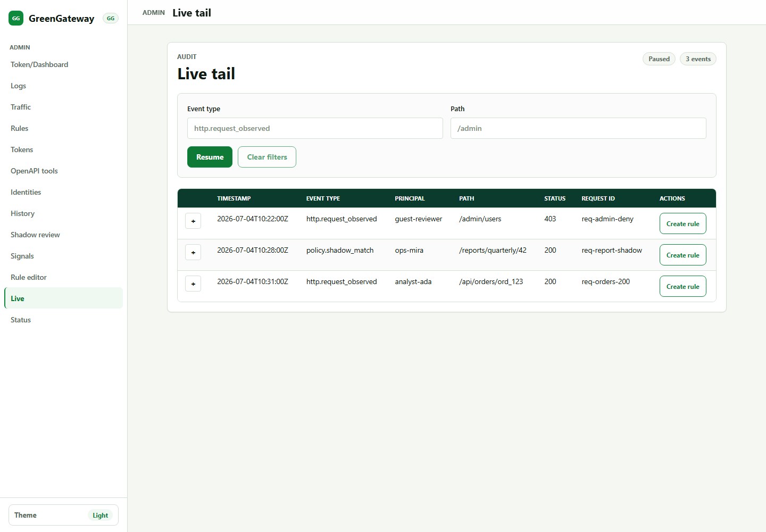
Task: Click request ID req-report-shadow
Action: click(612, 250)
